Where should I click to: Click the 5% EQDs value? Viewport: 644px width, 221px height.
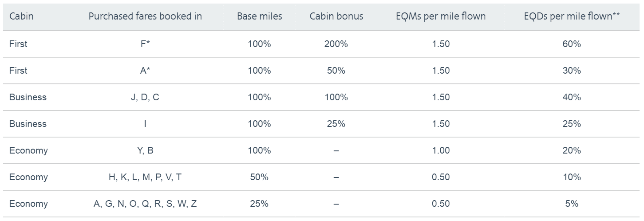click(572, 204)
